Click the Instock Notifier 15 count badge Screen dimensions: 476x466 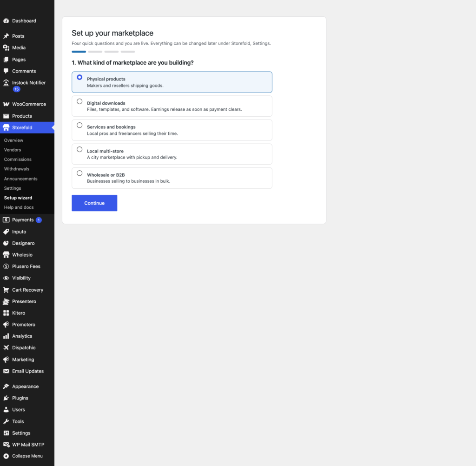click(16, 89)
